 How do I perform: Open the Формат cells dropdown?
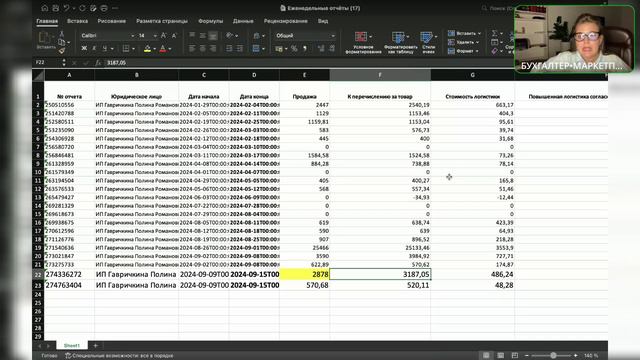coord(463,51)
